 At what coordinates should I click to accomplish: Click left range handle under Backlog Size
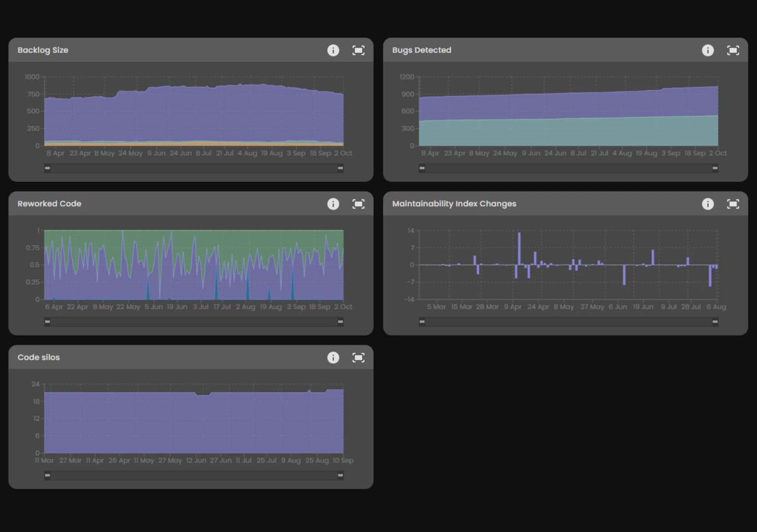47,168
